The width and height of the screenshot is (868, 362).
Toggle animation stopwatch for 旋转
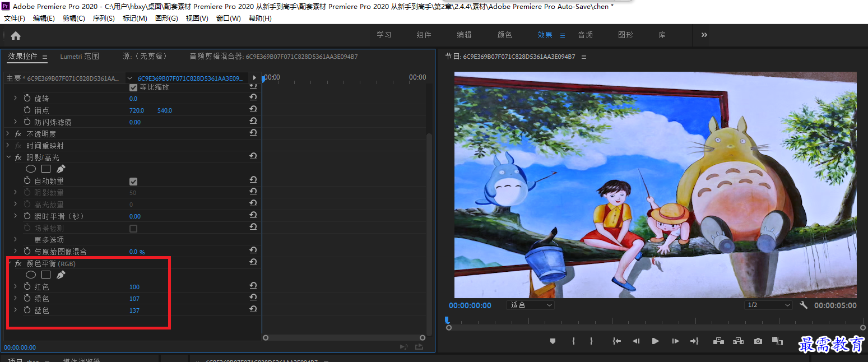pyautogui.click(x=27, y=99)
